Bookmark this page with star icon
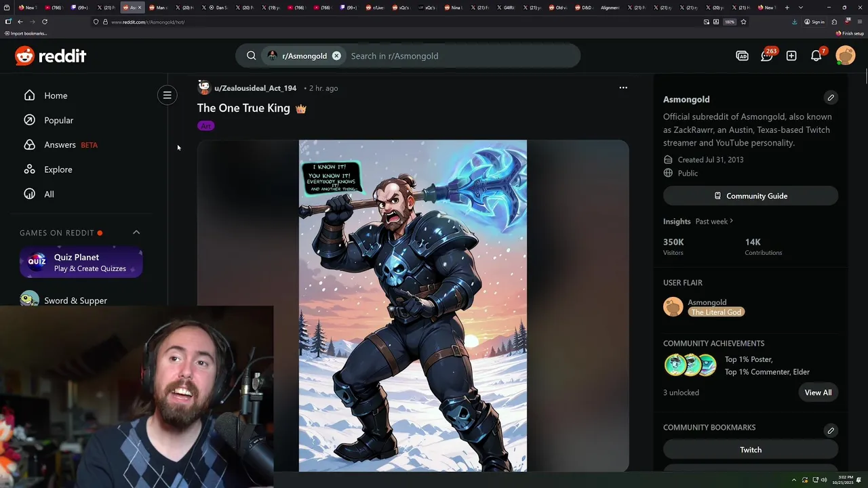Screen dimensions: 868x488 tap(743, 22)
